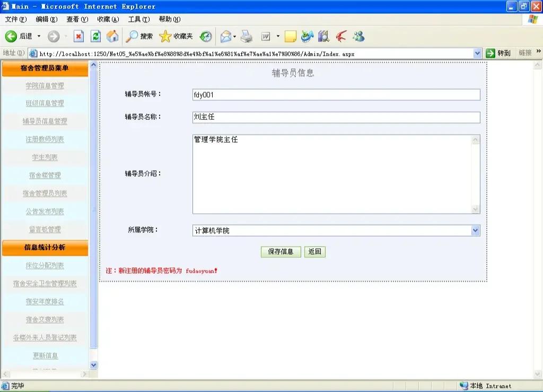Open the 查看(V) menu
Viewport: 543px width, 392px height.
tap(77, 19)
